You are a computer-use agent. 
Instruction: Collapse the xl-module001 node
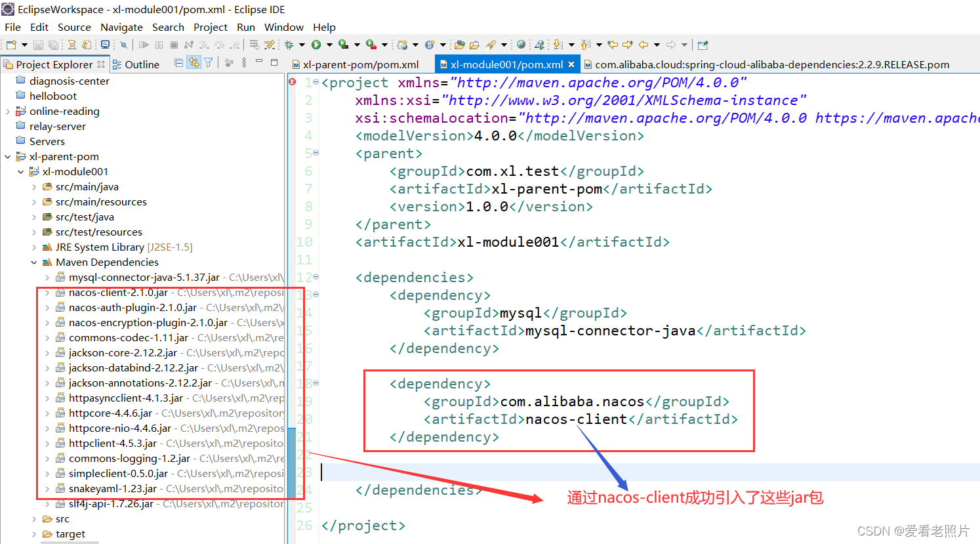click(21, 172)
